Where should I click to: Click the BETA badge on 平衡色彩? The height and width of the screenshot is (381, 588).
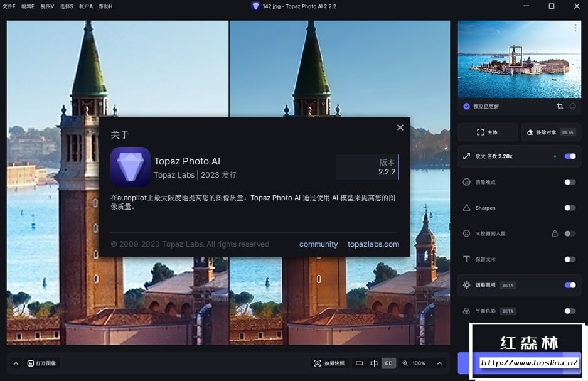pos(508,311)
